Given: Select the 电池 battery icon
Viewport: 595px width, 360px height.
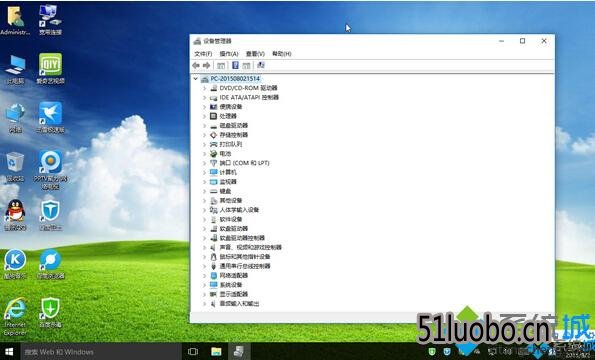Looking at the screenshot, I should 214,154.
